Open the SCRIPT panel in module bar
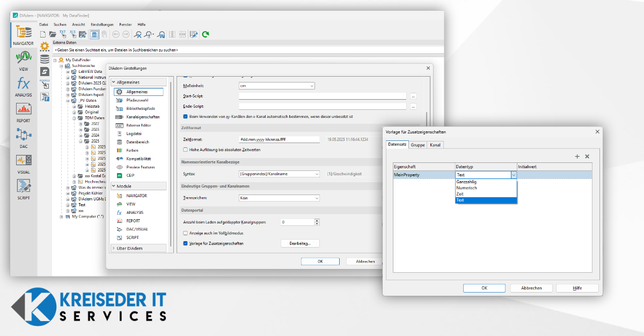The width and height of the screenshot is (644, 336). pyautogui.click(x=23, y=190)
